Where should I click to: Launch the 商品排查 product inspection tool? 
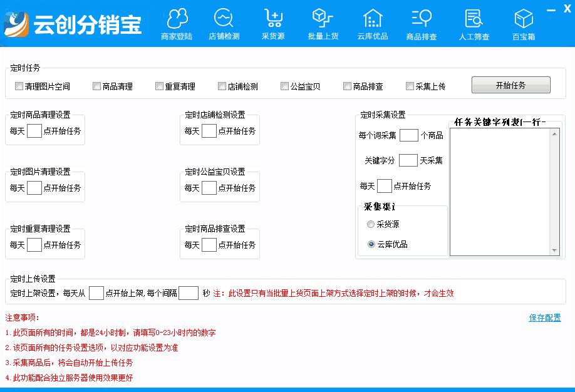coord(422,23)
